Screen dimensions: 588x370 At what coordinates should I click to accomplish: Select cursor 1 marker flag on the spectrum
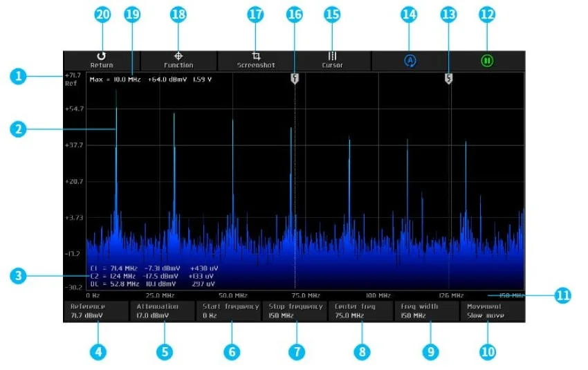coord(295,79)
